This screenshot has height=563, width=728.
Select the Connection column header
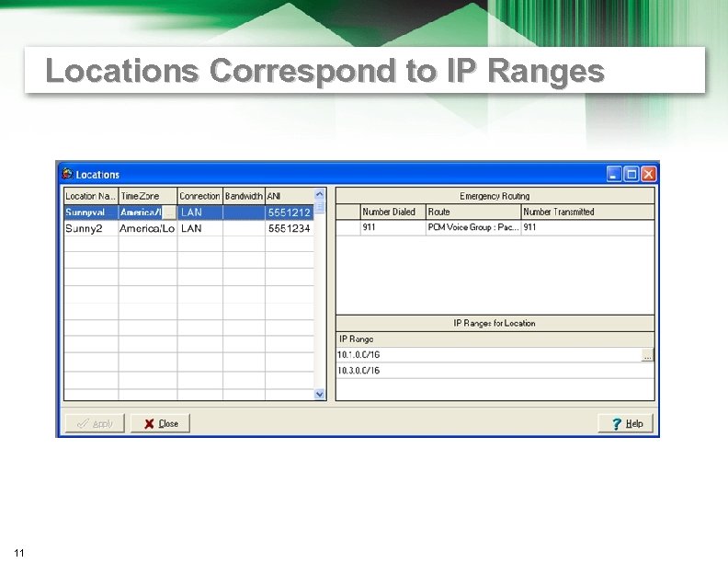point(199,196)
